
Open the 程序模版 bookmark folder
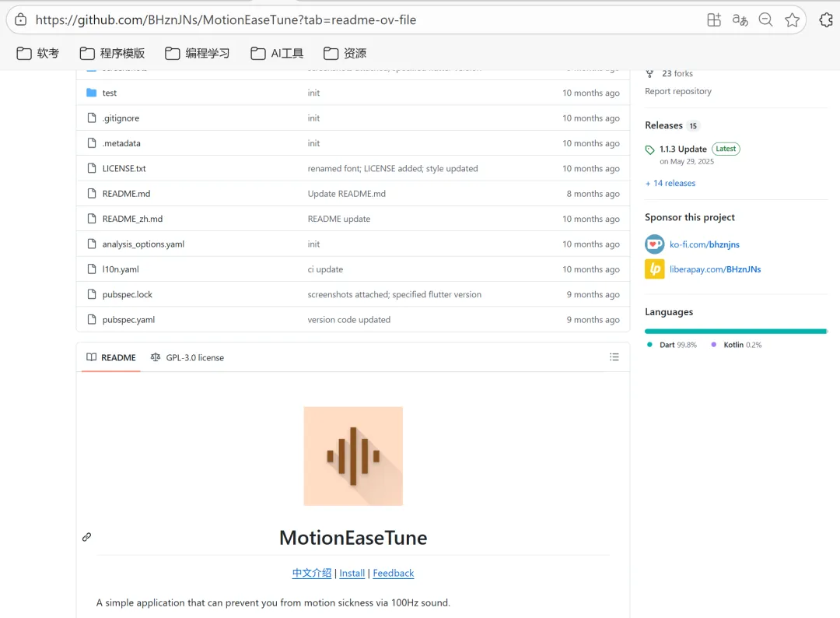112,53
